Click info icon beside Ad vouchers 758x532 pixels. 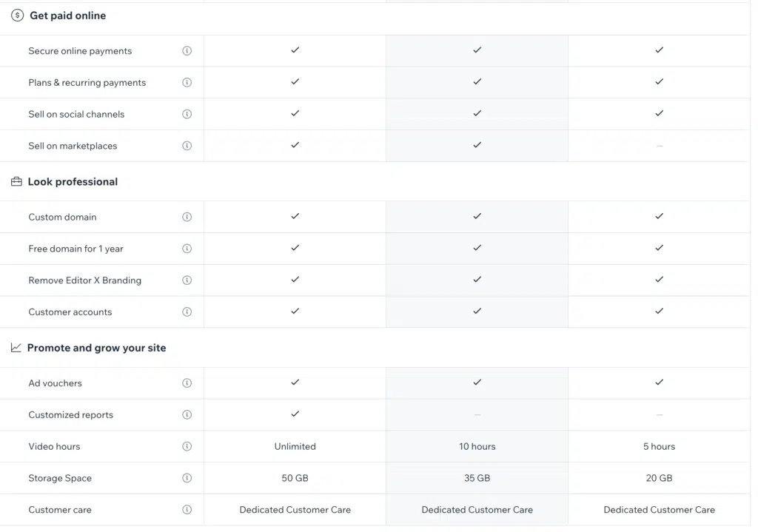(x=187, y=383)
